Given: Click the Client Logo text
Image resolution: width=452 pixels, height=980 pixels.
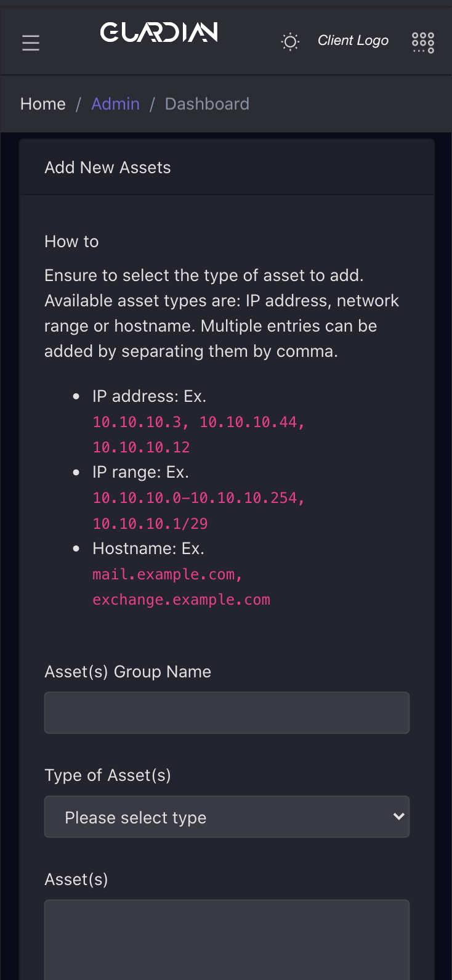Looking at the screenshot, I should click(353, 41).
